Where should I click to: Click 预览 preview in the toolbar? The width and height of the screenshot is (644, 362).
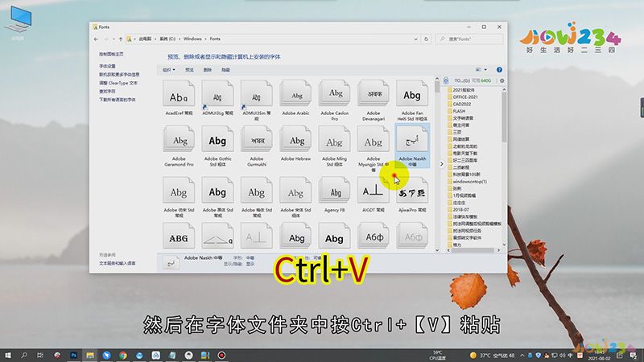click(x=189, y=70)
